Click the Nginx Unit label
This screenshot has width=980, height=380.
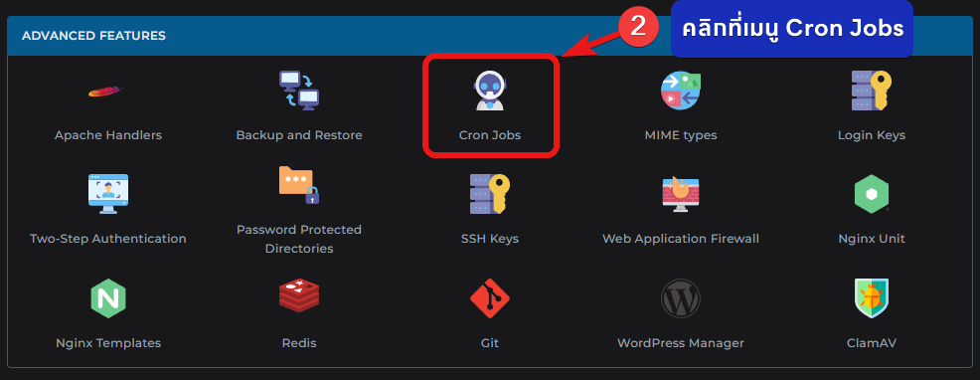(x=872, y=239)
